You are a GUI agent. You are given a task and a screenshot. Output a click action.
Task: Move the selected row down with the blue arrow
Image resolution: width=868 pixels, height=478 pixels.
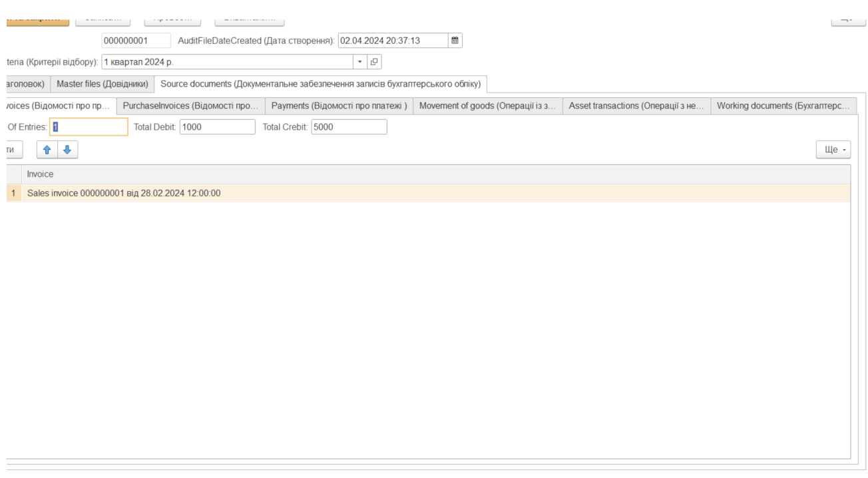click(67, 150)
